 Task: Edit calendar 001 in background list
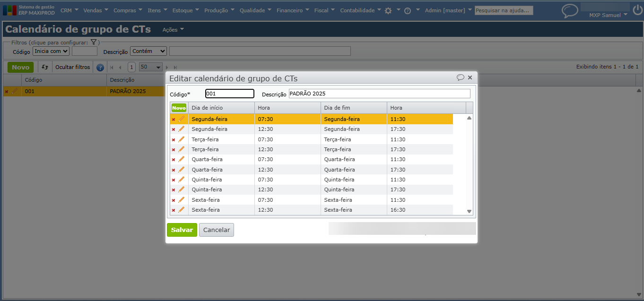pyautogui.click(x=14, y=91)
